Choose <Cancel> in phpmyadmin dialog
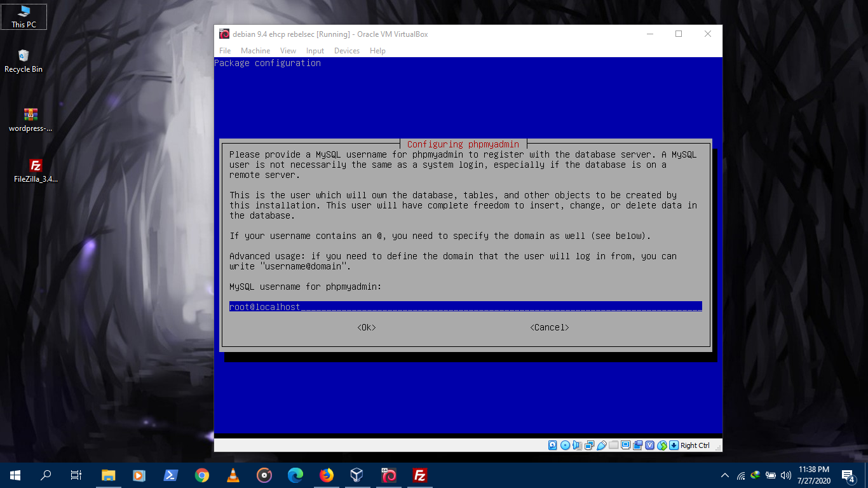Viewport: 868px width, 488px height. click(x=550, y=327)
